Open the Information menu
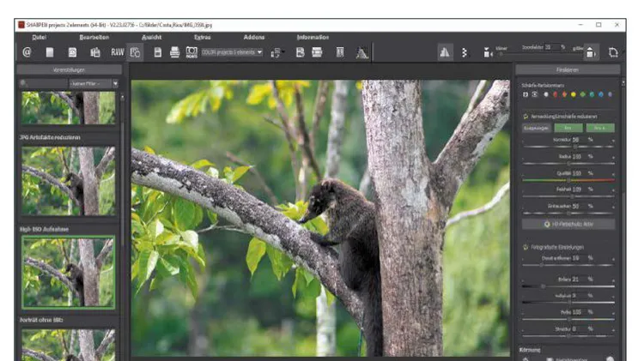 pyautogui.click(x=313, y=37)
